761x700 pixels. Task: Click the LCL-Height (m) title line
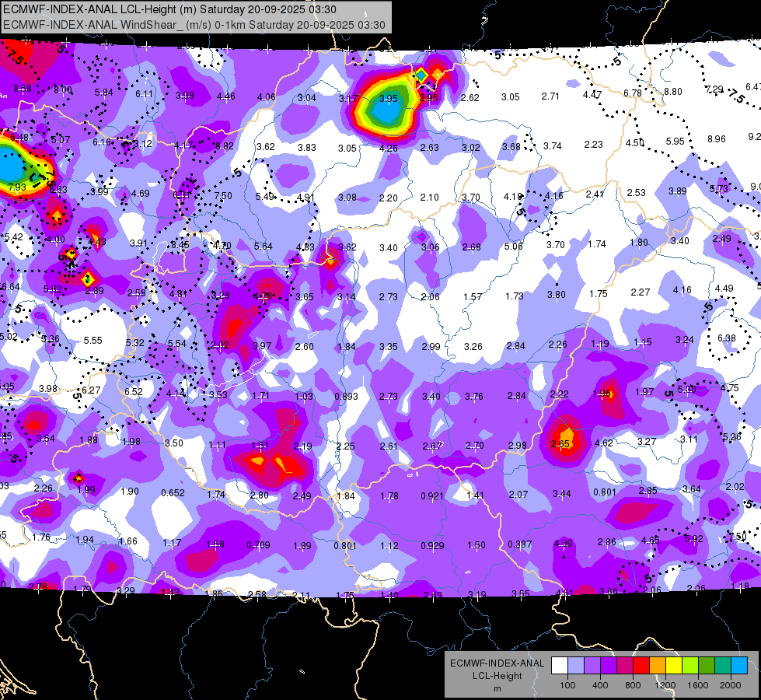tap(170, 9)
